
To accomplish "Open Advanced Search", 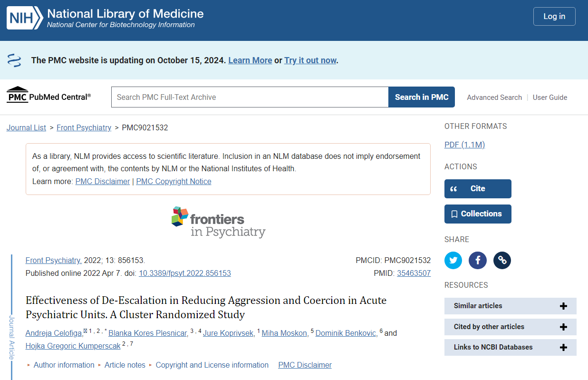I will click(494, 97).
